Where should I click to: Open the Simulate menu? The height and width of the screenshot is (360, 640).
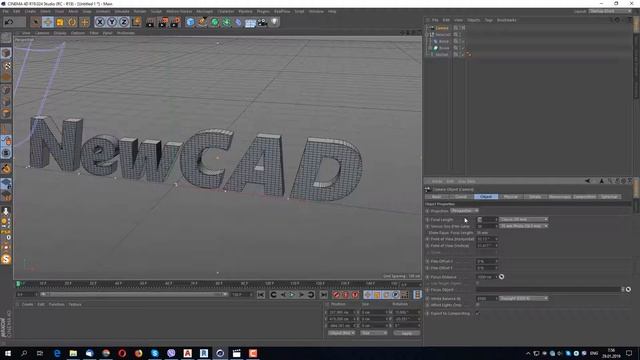click(x=122, y=11)
